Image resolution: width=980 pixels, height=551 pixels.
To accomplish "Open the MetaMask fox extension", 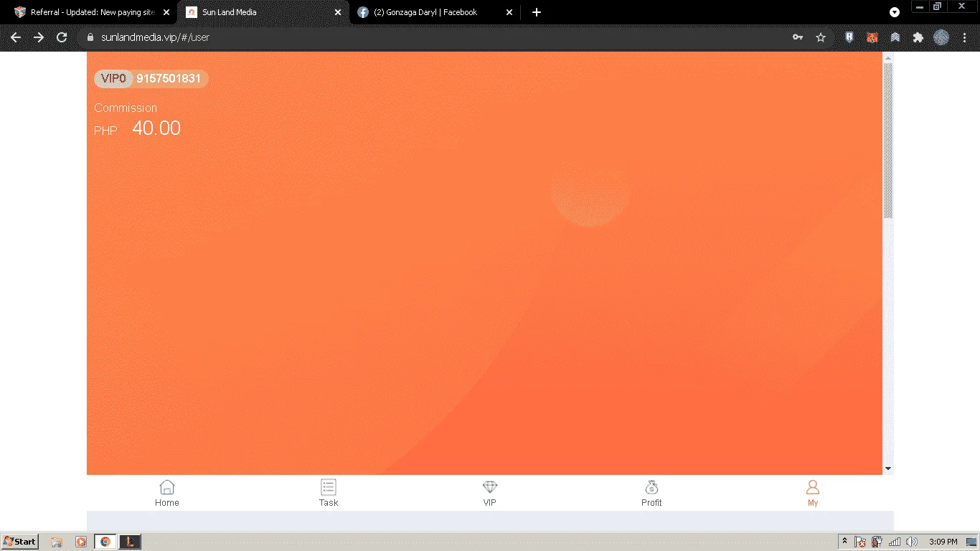I will click(872, 37).
